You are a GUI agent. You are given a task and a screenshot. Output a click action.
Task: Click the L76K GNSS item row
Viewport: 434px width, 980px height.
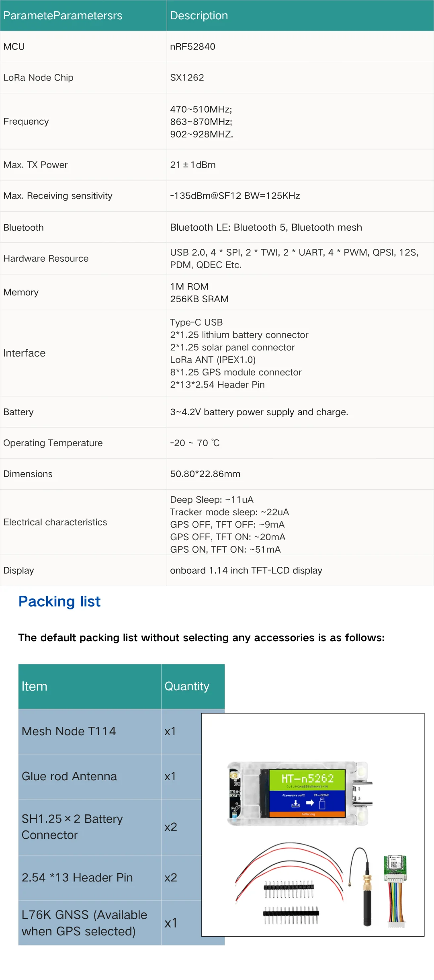click(110, 923)
